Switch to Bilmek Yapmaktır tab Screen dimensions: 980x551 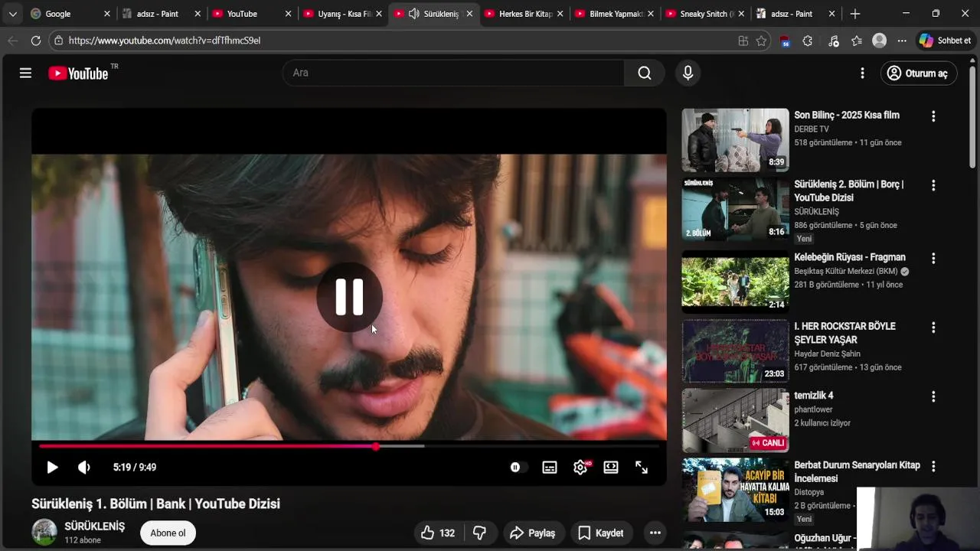(x=615, y=14)
